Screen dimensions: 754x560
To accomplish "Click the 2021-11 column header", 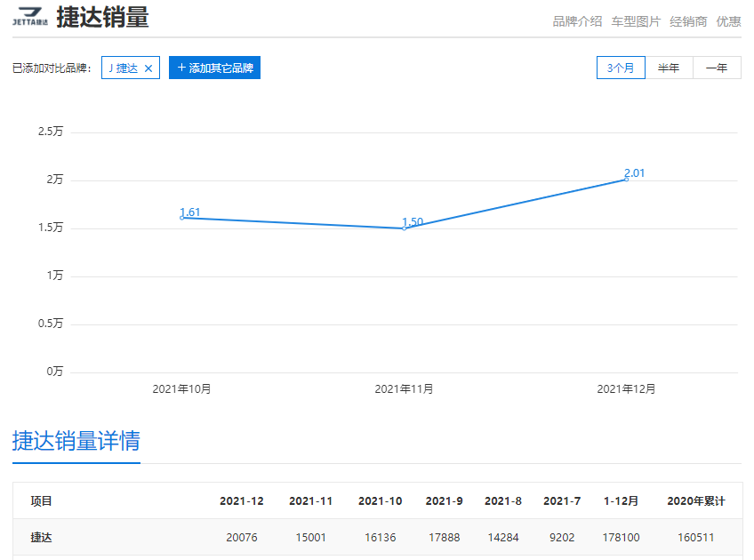I will pyautogui.click(x=310, y=500).
